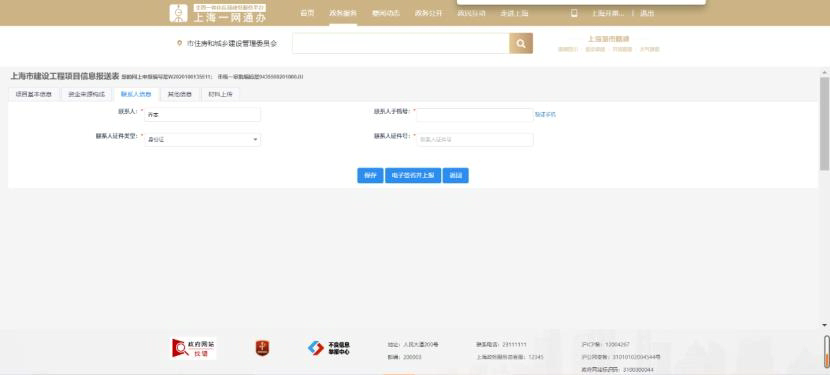
Task: Expand the 联系人证件类型 dropdown
Action: [x=202, y=140]
